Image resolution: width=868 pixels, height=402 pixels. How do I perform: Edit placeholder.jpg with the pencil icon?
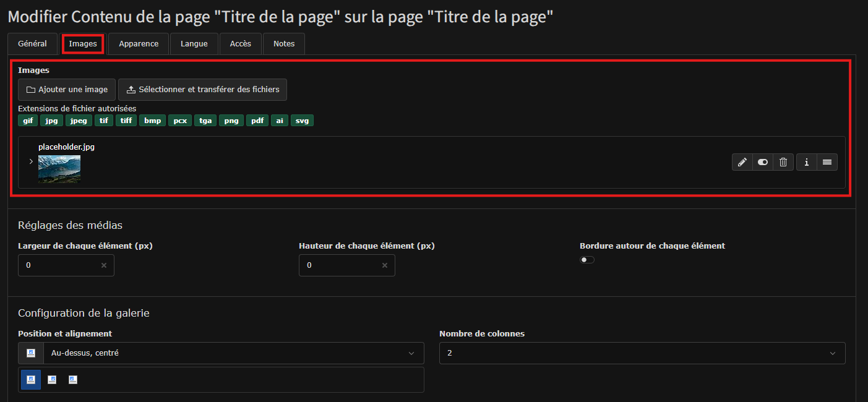742,162
